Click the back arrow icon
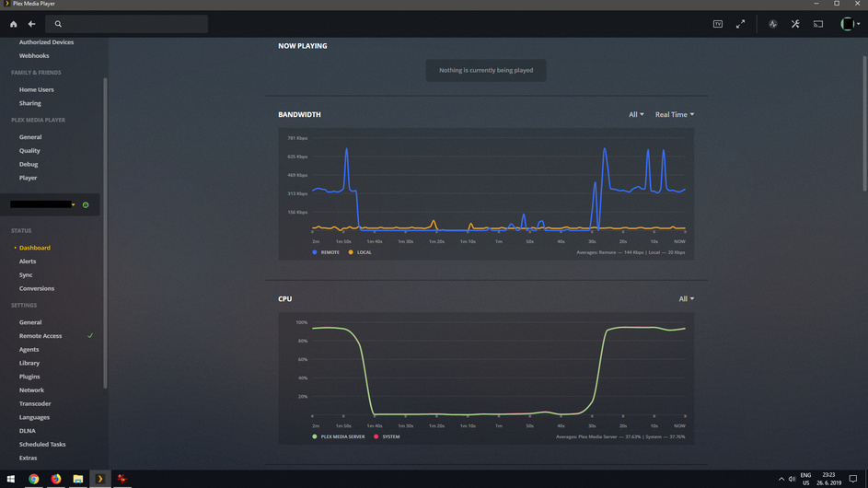The image size is (868, 488). tap(31, 24)
